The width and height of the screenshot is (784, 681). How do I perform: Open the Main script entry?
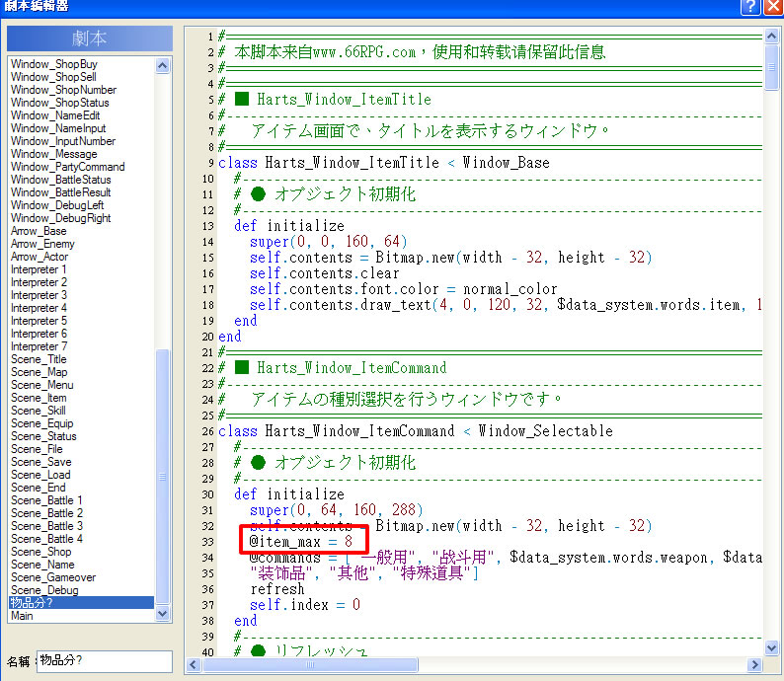tap(22, 616)
